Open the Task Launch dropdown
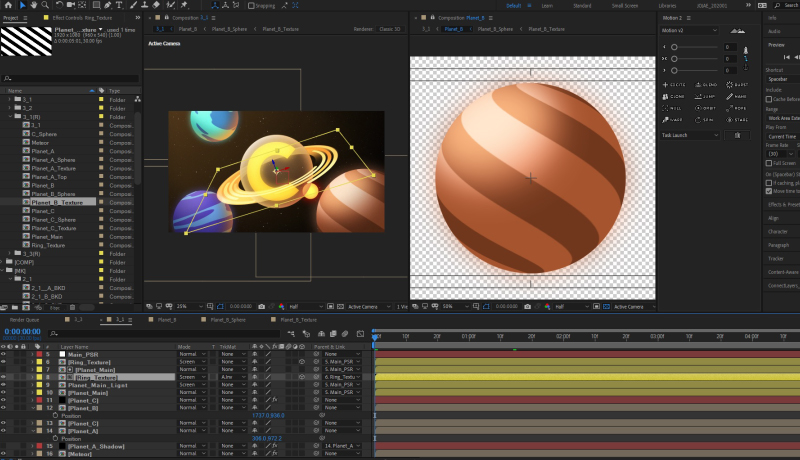This screenshot has width=800, height=460. point(690,135)
